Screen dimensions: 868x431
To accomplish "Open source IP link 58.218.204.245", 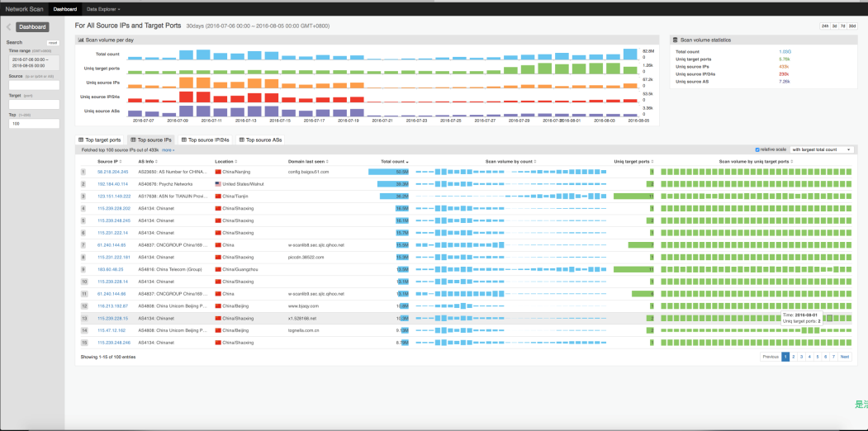I will [113, 172].
